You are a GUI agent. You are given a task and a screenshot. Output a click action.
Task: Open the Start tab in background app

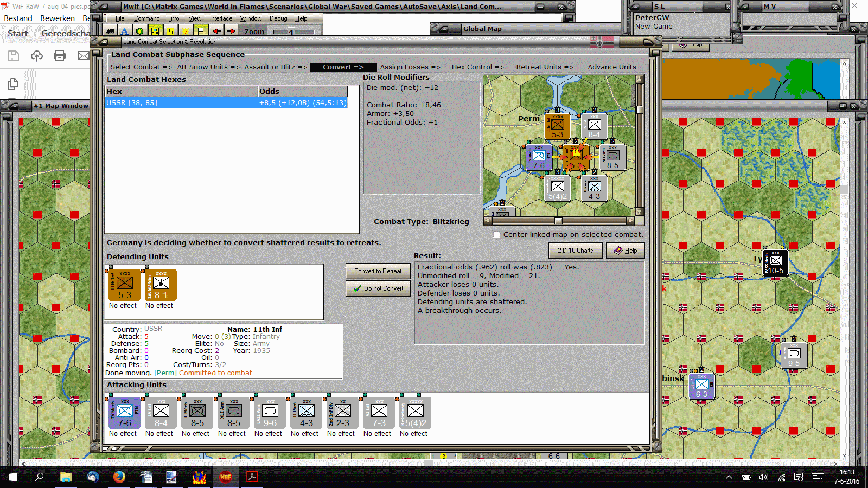[17, 34]
